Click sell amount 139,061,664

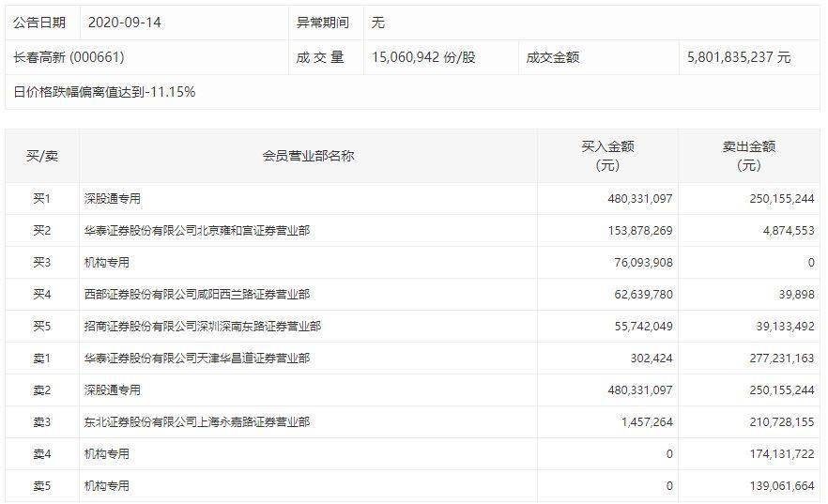pyautogui.click(x=782, y=485)
